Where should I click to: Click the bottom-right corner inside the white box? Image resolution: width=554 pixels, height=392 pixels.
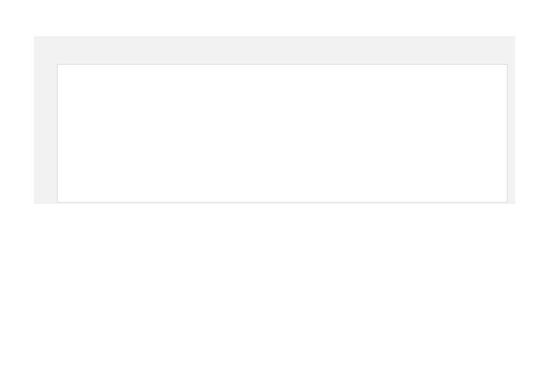click(x=504, y=200)
